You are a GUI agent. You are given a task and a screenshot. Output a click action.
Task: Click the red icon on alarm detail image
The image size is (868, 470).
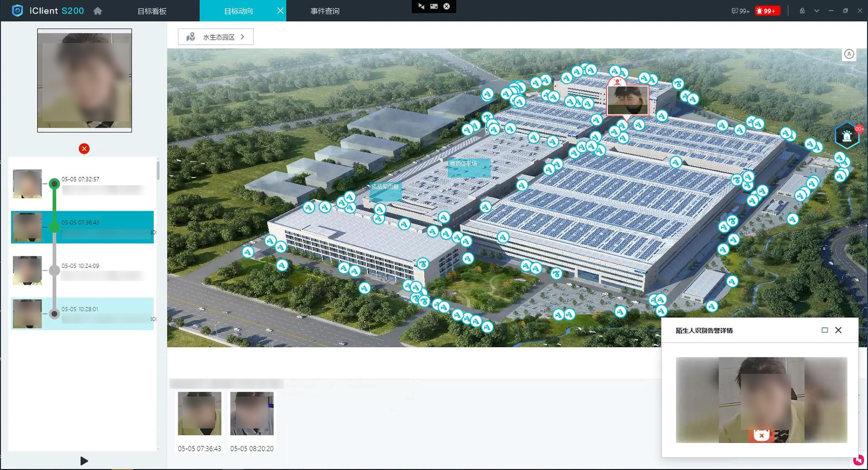click(762, 435)
